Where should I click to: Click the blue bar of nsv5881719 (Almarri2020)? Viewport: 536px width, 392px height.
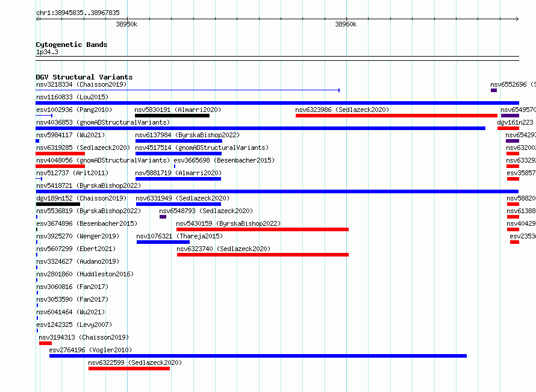click(178, 179)
